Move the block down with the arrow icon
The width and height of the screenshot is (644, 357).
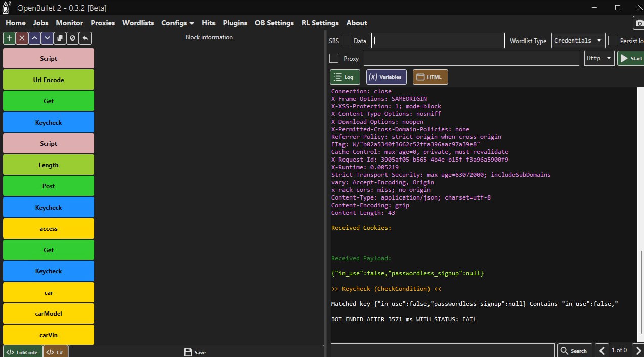[47, 38]
